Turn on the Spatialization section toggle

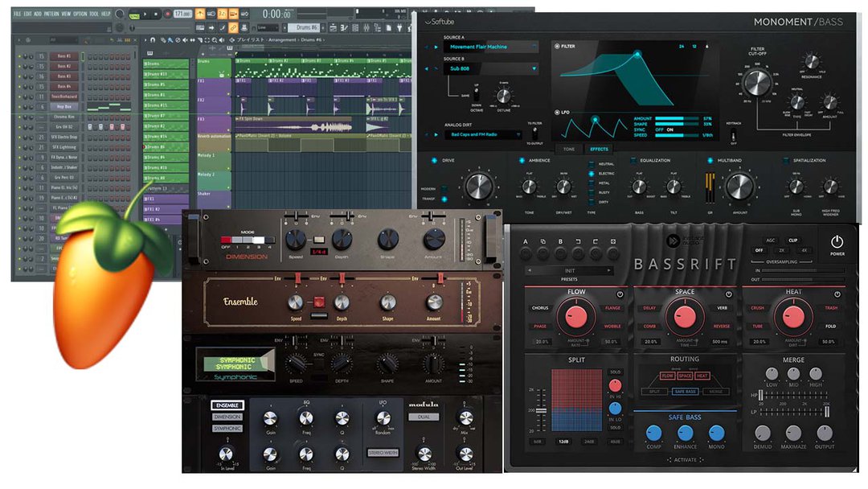coord(784,161)
